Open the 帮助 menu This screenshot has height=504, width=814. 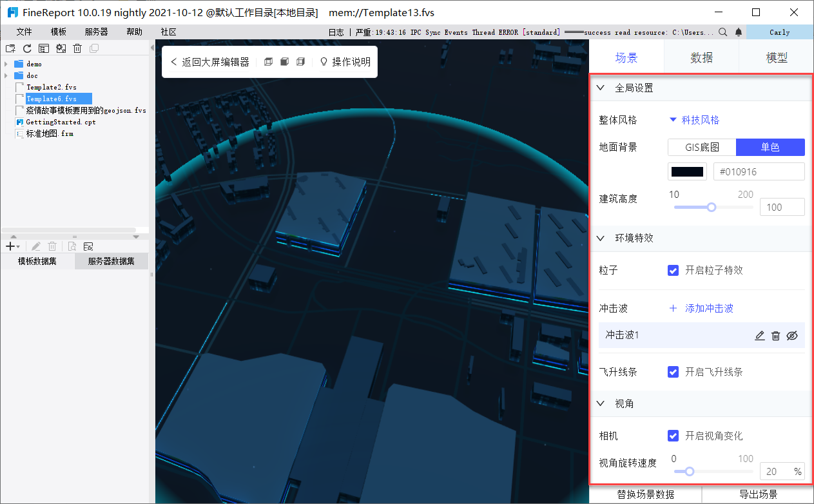[134, 32]
